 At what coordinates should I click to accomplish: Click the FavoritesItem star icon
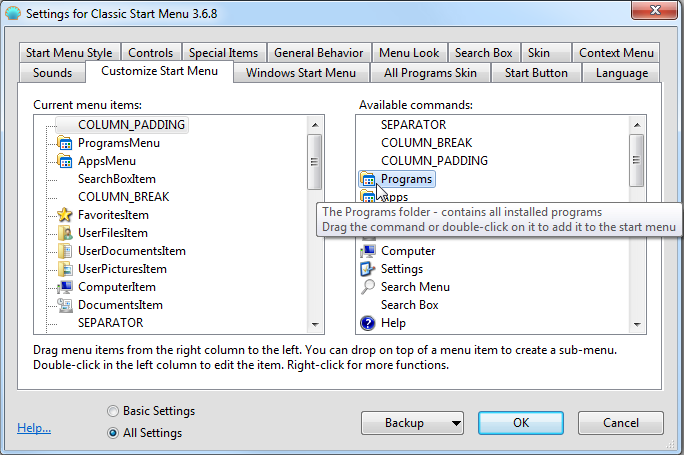click(x=65, y=215)
